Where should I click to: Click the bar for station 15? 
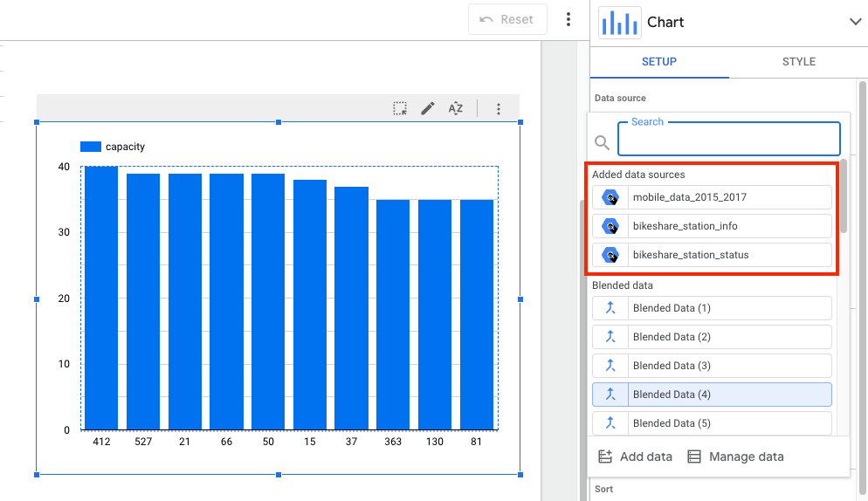point(310,305)
